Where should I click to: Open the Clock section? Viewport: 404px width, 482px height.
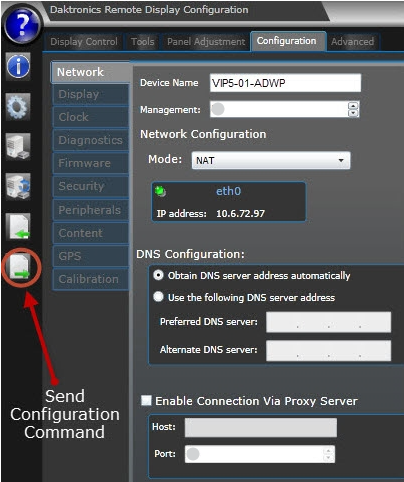(90, 117)
